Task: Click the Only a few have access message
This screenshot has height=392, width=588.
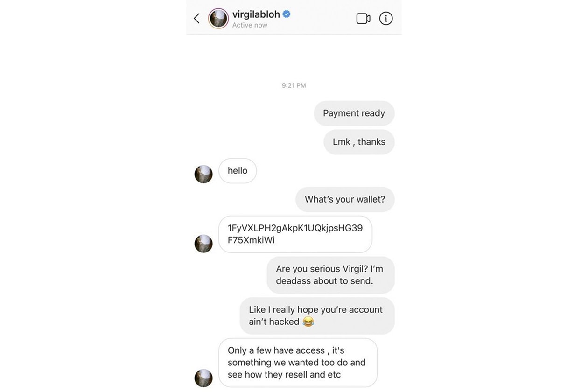Action: pos(298,363)
